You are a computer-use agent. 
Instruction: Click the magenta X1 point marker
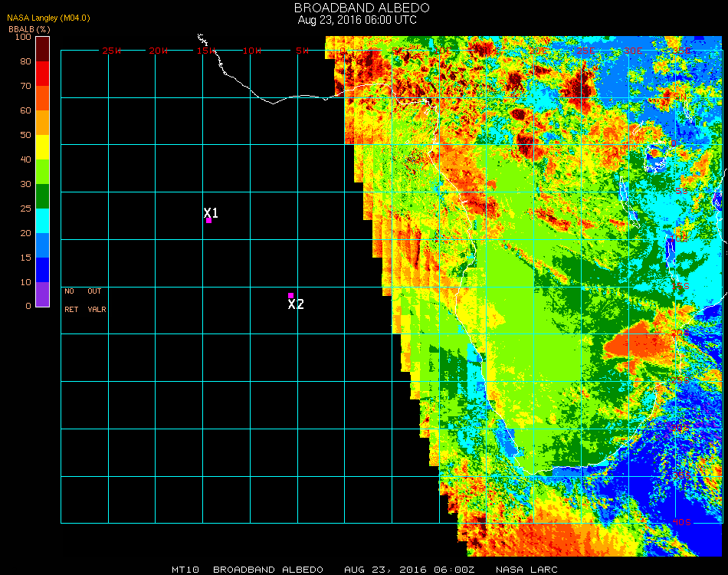208,221
